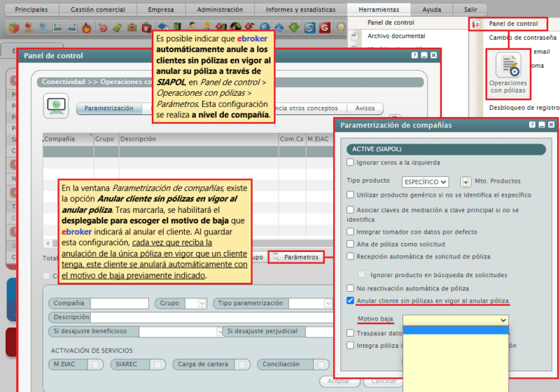Image resolution: width=560 pixels, height=392 pixels.
Task: Click the Cancelar button
Action: click(384, 381)
